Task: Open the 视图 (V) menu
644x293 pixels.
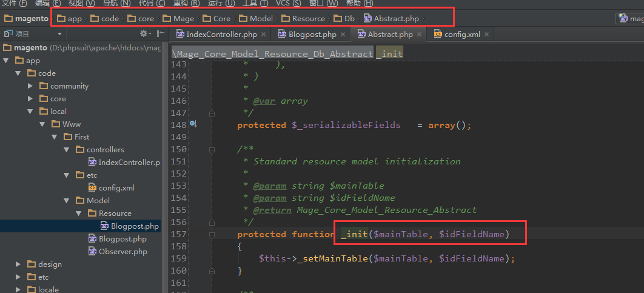Action: tap(81, 3)
